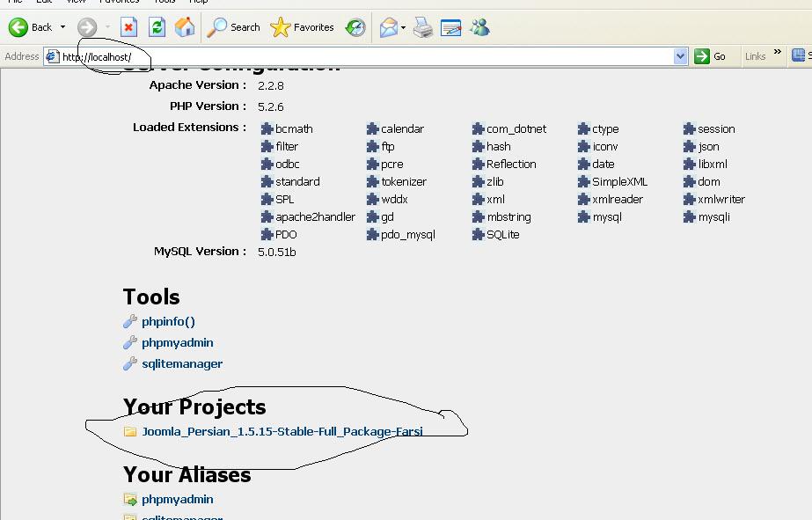Click the Back button

31,27
